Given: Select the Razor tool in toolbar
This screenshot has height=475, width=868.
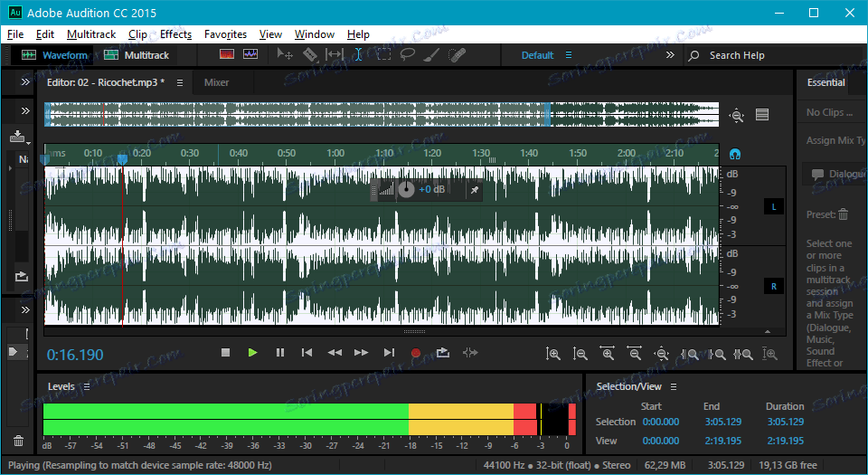Looking at the screenshot, I should pyautogui.click(x=309, y=54).
